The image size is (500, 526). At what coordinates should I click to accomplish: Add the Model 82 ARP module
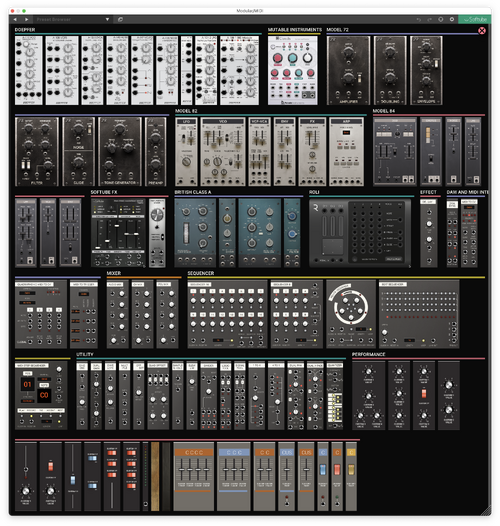point(346,152)
